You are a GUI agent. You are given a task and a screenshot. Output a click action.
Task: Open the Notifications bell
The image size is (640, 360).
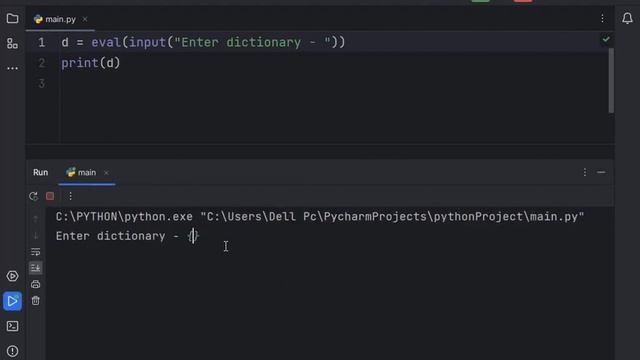[627, 18]
